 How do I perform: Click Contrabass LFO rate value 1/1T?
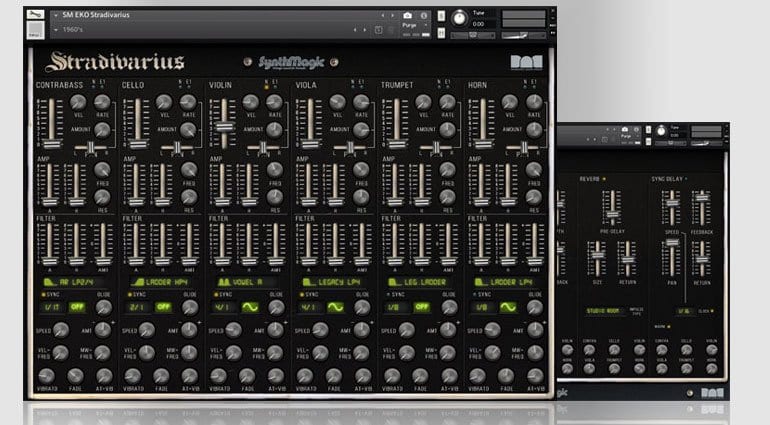point(52,307)
